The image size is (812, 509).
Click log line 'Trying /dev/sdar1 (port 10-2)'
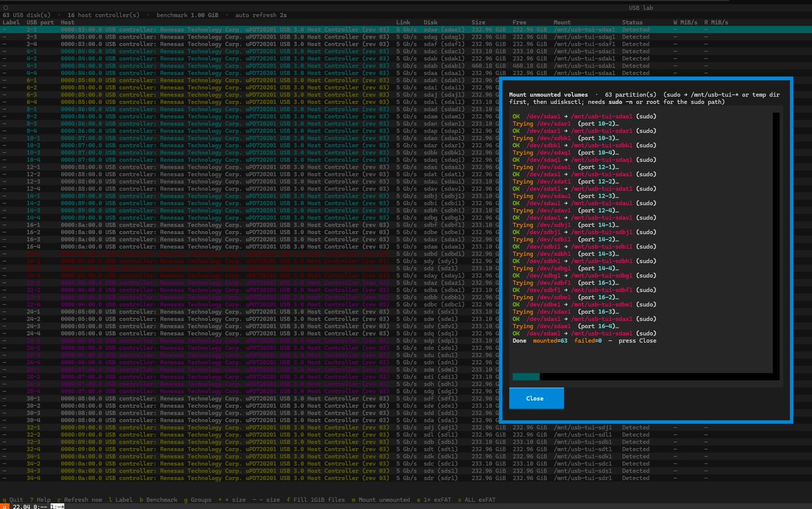tap(565, 124)
